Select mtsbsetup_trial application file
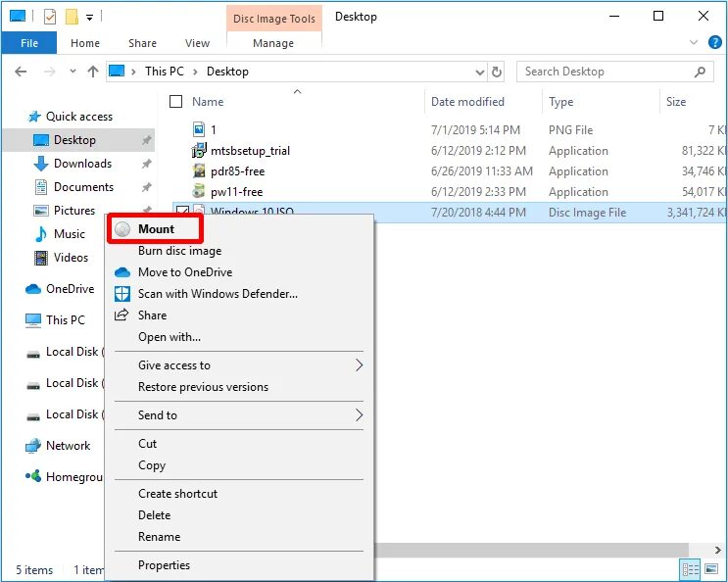Screen dimensions: 728x582 pyautogui.click(x=250, y=150)
